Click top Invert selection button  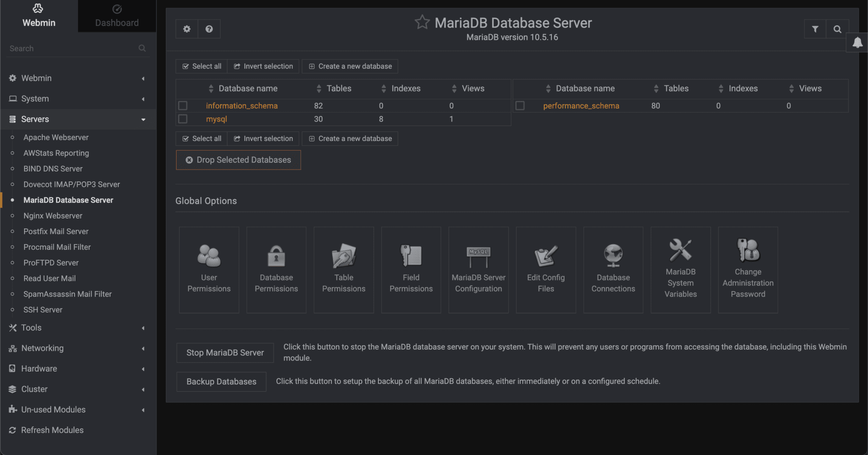pos(263,66)
